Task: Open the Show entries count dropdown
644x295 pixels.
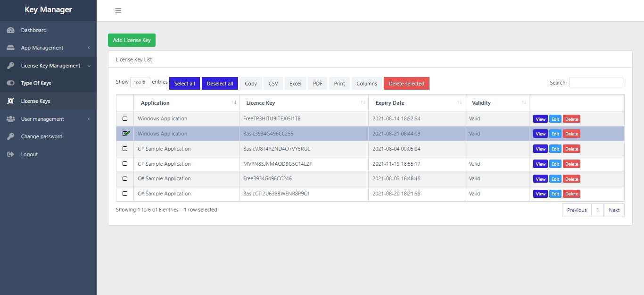Action: 140,82
